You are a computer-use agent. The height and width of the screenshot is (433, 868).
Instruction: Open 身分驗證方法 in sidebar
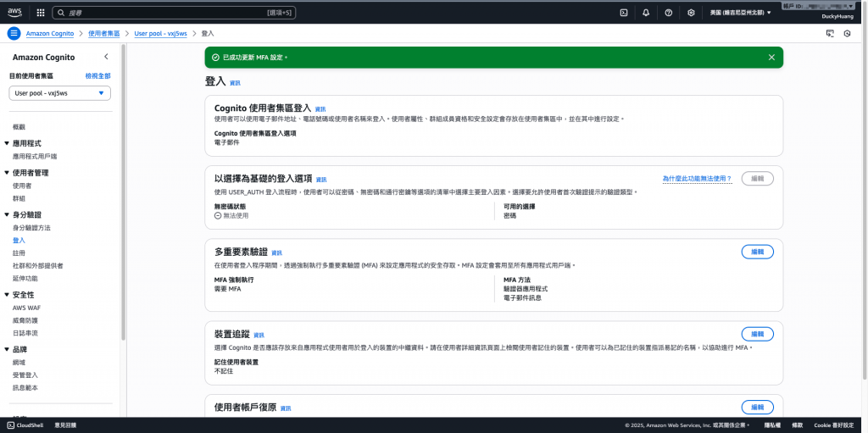pos(31,228)
